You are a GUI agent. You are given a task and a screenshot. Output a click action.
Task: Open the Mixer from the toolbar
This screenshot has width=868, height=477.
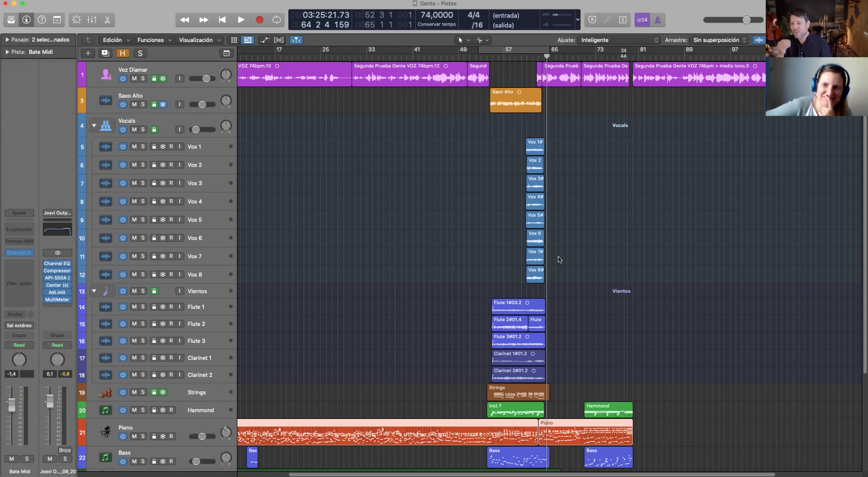(92, 20)
